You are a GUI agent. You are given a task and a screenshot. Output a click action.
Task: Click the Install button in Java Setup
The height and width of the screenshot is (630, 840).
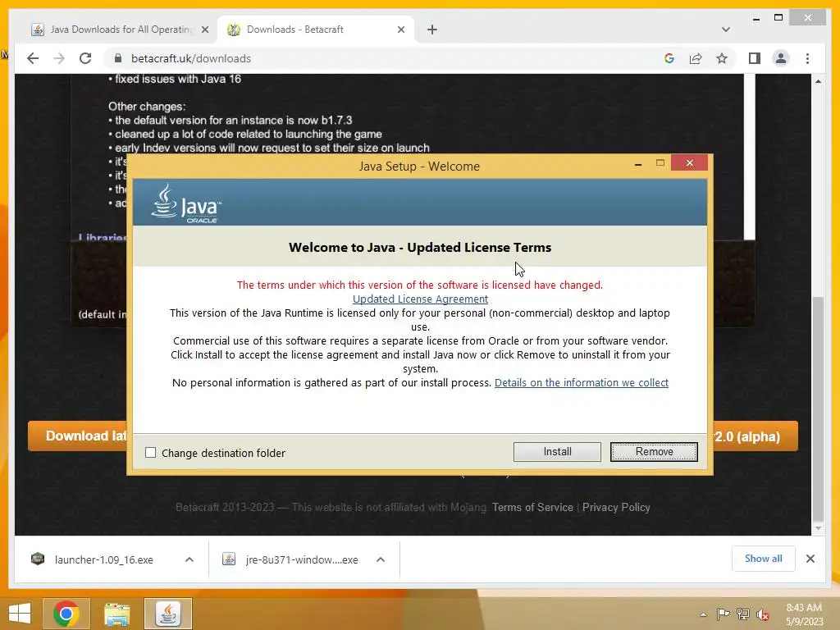(557, 452)
